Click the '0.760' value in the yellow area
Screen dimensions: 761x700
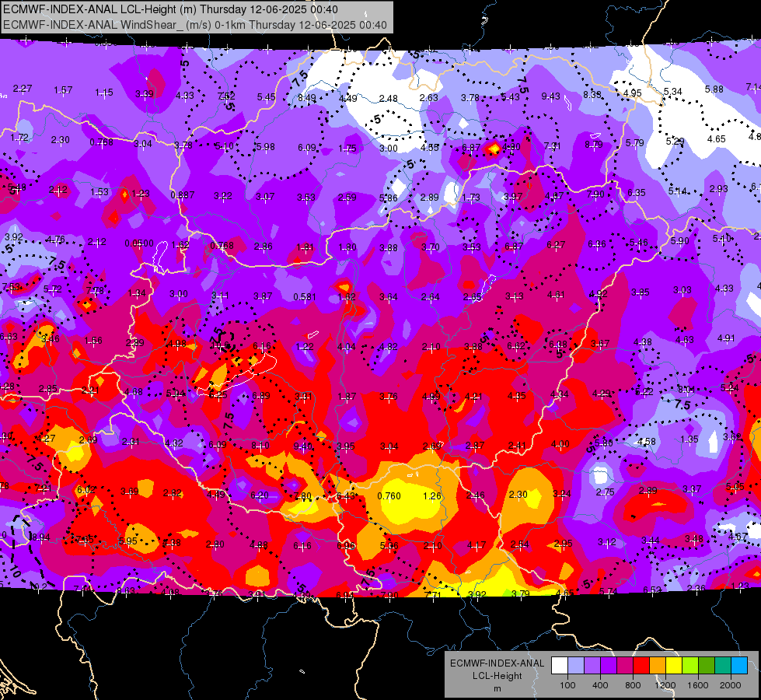(x=389, y=496)
